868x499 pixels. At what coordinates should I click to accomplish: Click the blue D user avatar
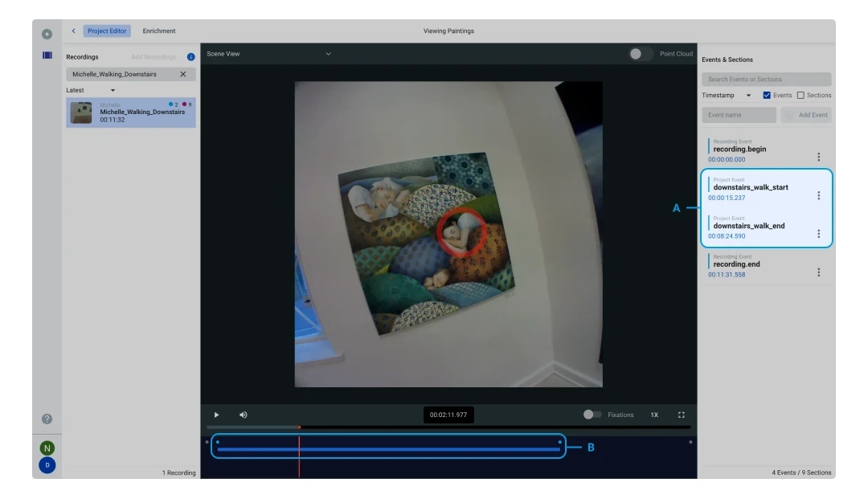click(47, 465)
